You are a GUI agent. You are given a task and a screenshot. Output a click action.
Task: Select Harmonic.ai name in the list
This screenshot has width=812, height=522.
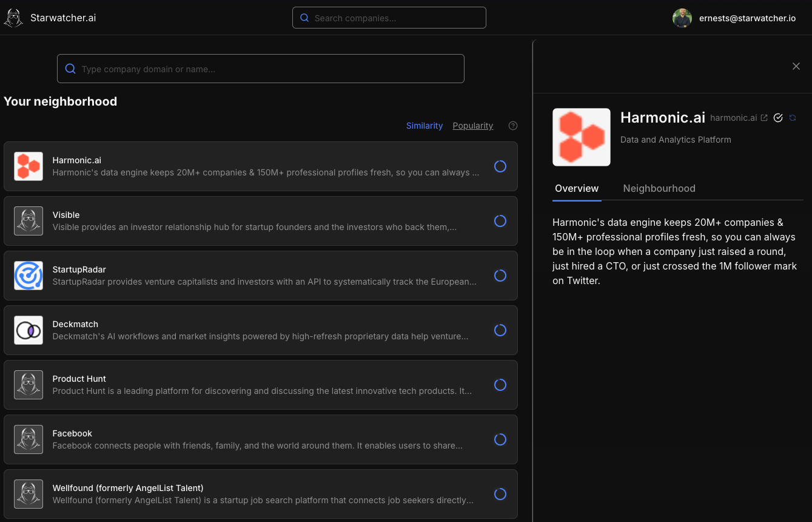point(77,160)
